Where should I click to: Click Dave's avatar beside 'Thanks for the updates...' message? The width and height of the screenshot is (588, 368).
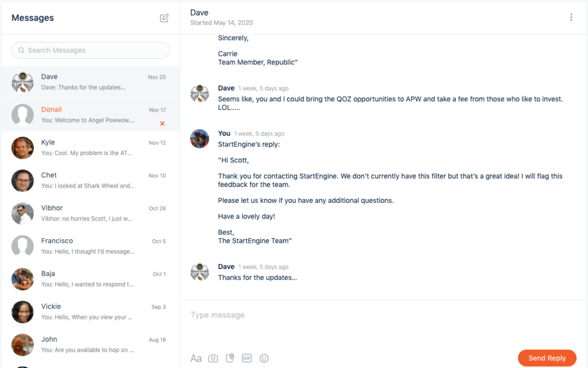tap(199, 272)
